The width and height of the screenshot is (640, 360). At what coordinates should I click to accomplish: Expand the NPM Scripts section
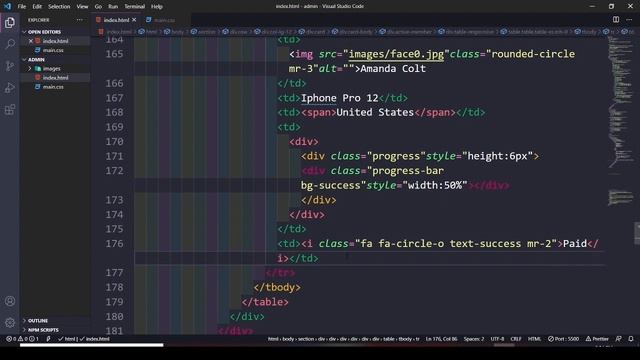[43, 330]
